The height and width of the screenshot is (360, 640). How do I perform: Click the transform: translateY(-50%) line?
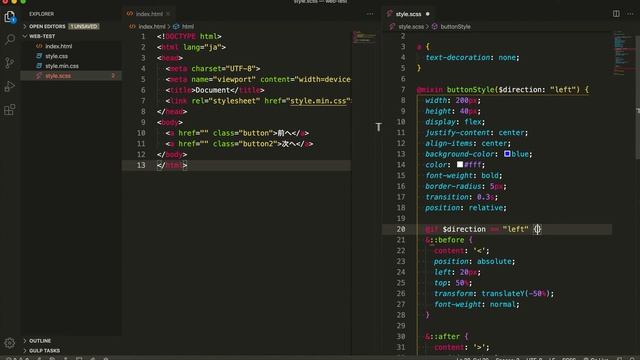pyautogui.click(x=494, y=293)
